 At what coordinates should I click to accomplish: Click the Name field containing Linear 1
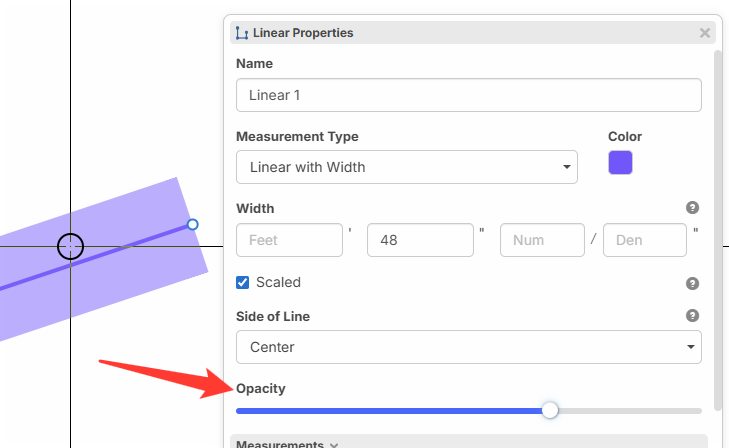point(468,95)
